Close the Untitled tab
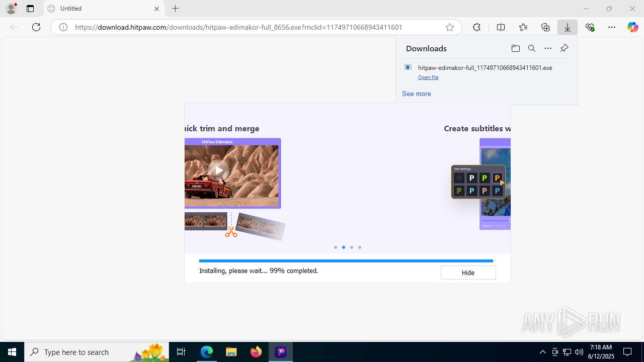Screen dimensions: 644x362 [x=156, y=9]
